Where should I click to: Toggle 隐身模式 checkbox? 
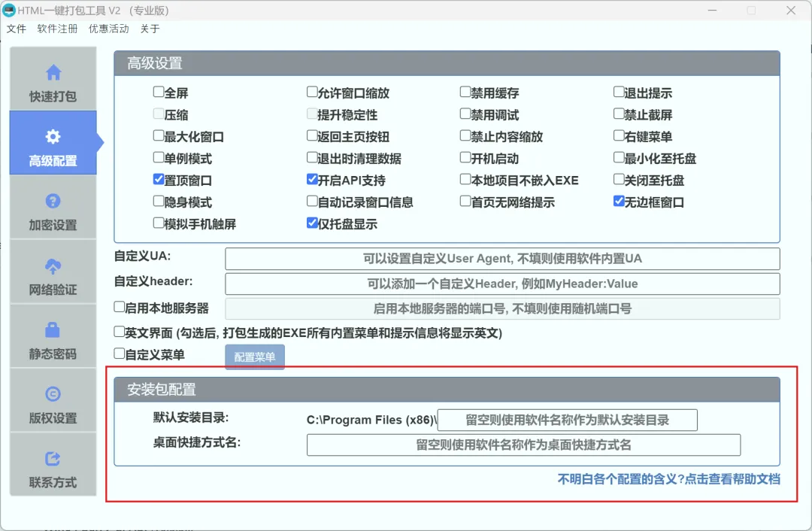[159, 201]
